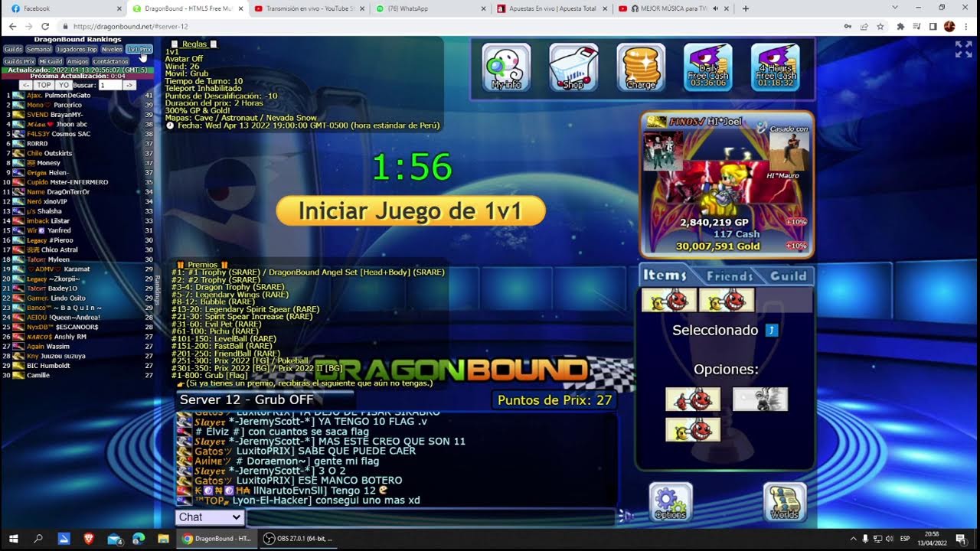Choose the grayed-out wind item under Opciones
The height and width of the screenshot is (551, 980).
point(760,399)
